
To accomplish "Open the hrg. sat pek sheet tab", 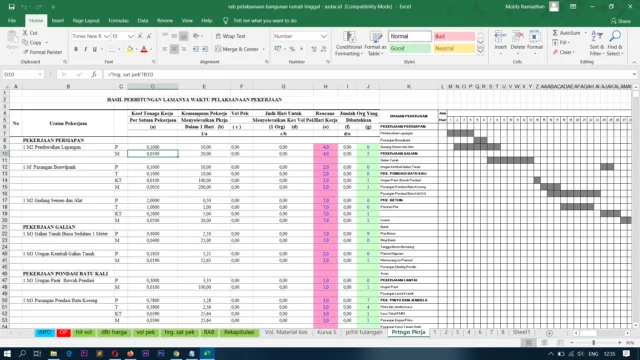I will [x=179, y=333].
